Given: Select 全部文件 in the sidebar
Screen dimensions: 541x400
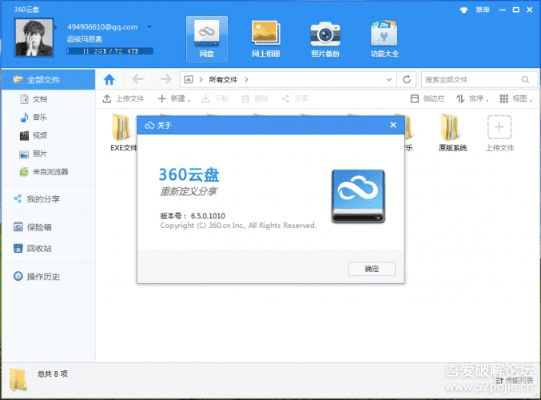Looking at the screenshot, I should click(48, 80).
